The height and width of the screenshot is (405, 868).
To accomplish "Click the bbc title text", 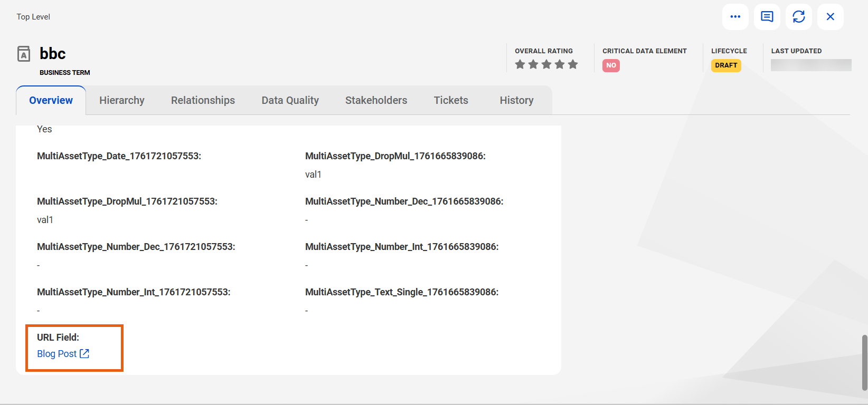I will tap(52, 54).
